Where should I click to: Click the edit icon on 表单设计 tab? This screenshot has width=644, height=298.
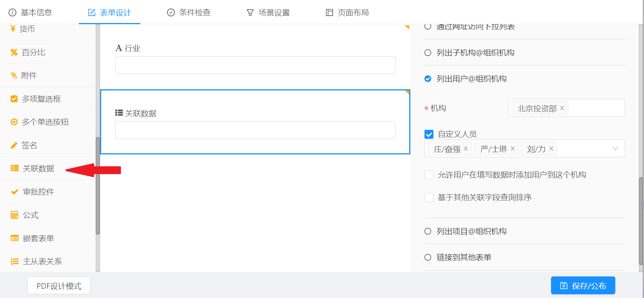(x=92, y=13)
